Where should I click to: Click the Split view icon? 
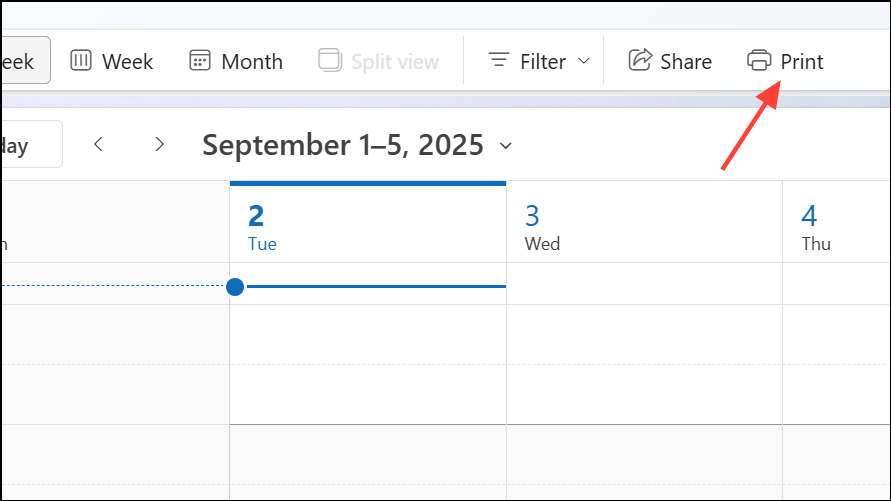click(x=330, y=60)
